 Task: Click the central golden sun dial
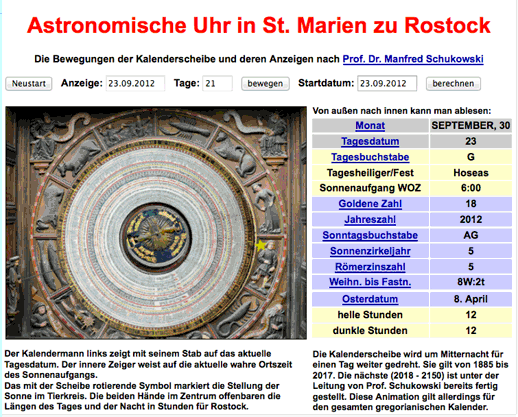(156, 236)
